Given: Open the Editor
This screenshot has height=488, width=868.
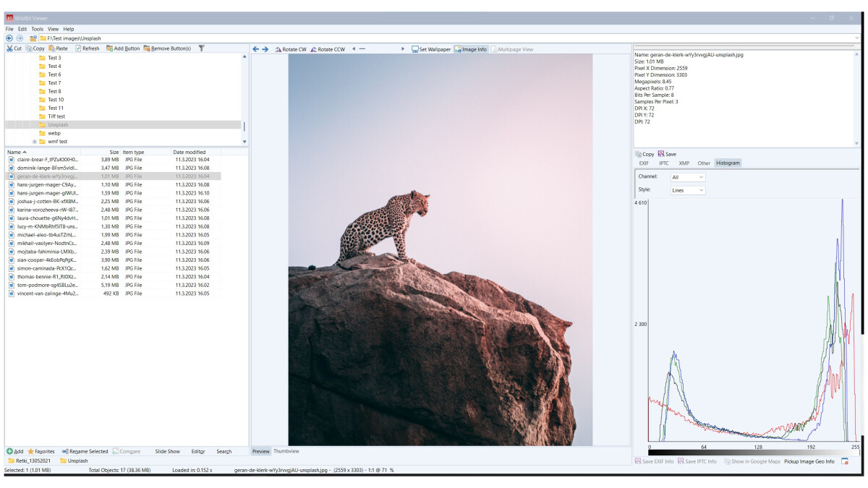Looking at the screenshot, I should pyautogui.click(x=198, y=451).
